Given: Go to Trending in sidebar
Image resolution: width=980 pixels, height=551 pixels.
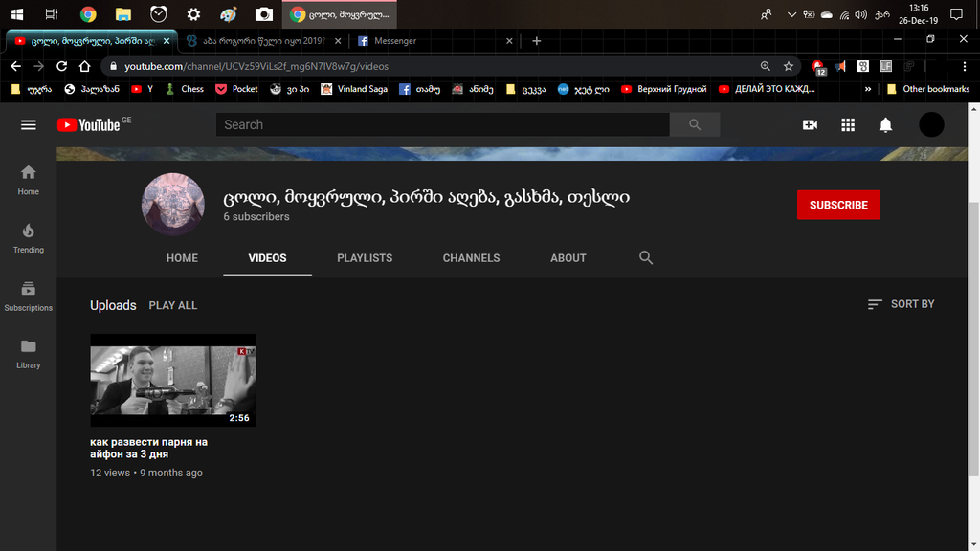Looking at the screenshot, I should point(29,237).
